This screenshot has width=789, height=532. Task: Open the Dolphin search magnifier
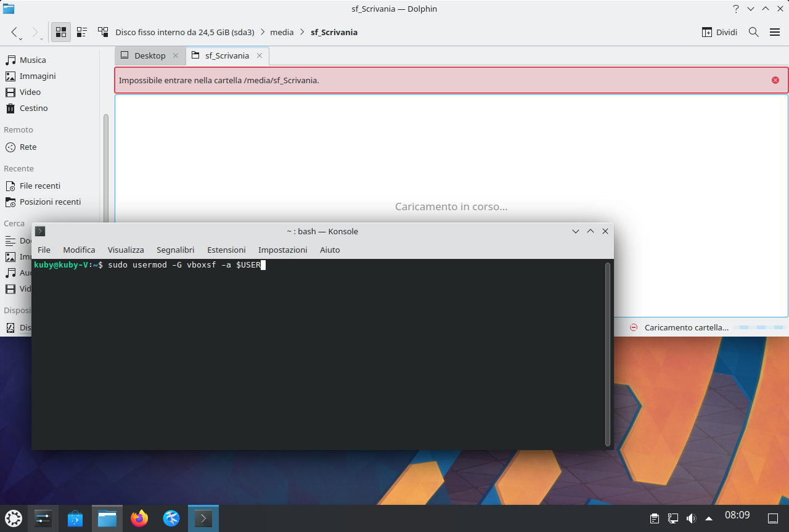[753, 32]
